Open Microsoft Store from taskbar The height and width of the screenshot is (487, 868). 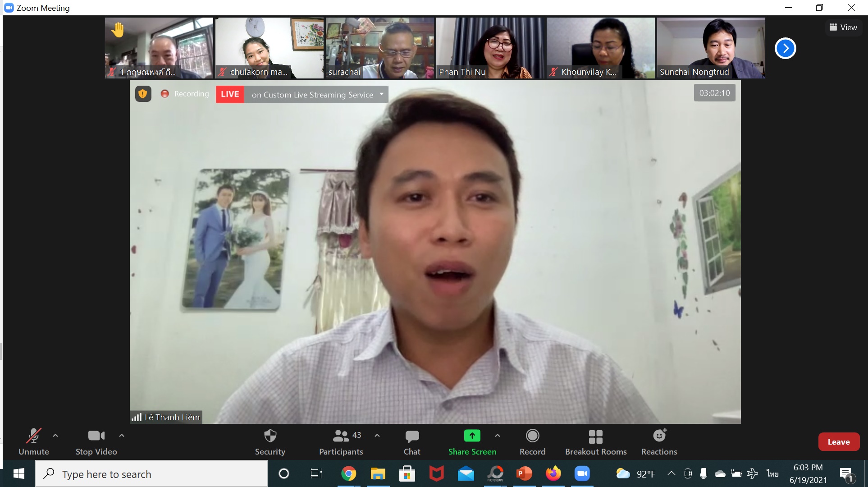point(407,473)
